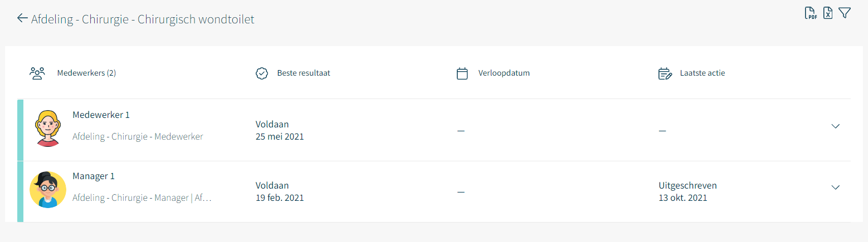Expand the Medewerker 1 row chevron
868x242 pixels.
835,126
